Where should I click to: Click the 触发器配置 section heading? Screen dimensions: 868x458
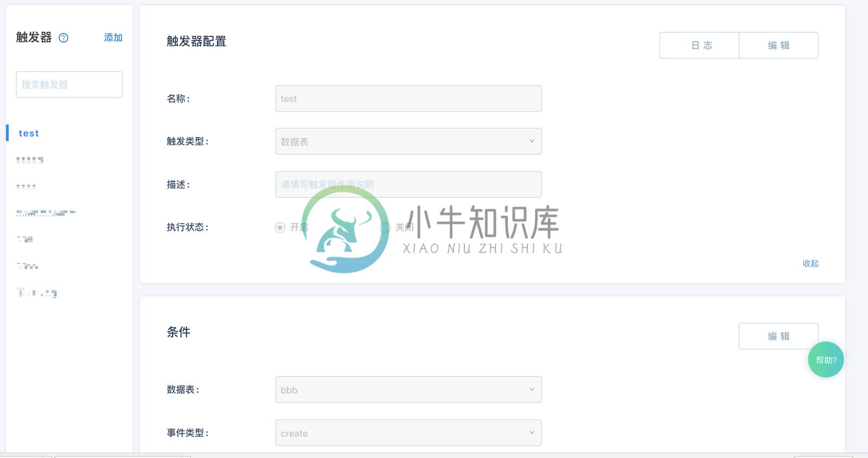[196, 41]
